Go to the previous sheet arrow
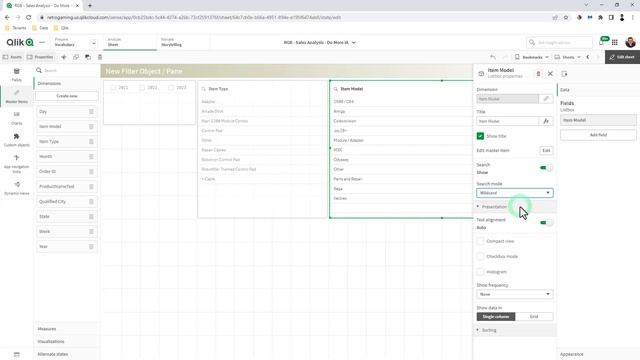Screen dimensions: 640x360 tap(588, 57)
